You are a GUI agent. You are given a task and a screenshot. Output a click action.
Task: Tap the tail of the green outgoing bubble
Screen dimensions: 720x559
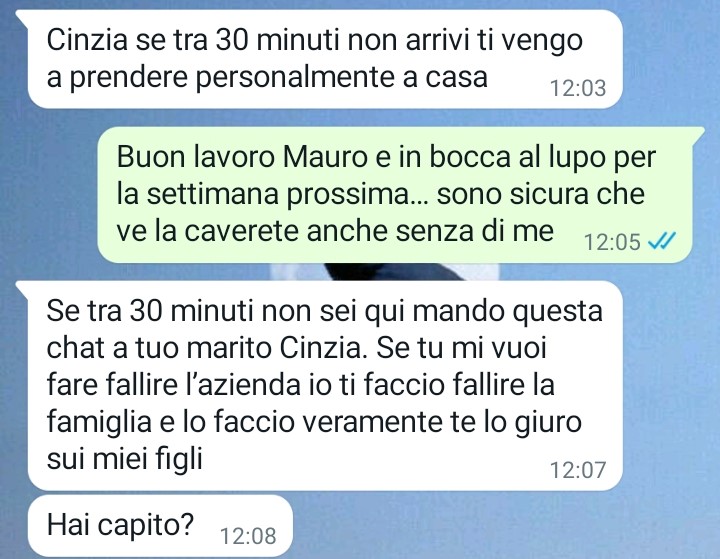click(698, 133)
